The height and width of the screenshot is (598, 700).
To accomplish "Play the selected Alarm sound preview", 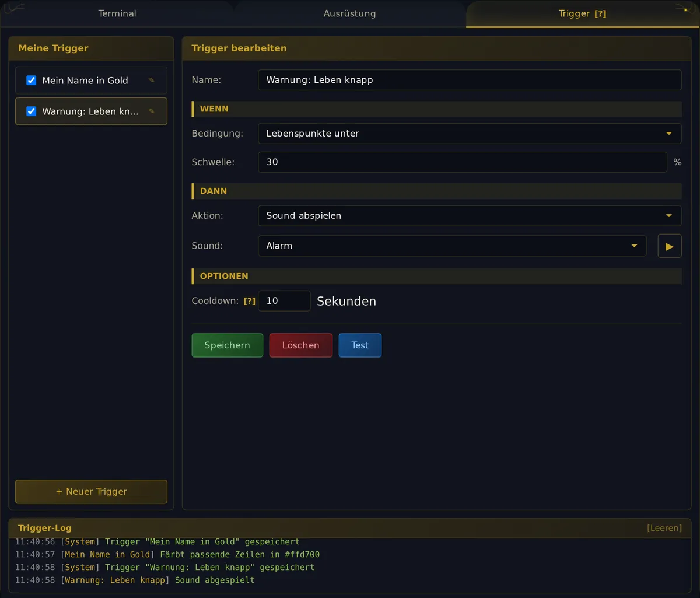I will pyautogui.click(x=670, y=246).
